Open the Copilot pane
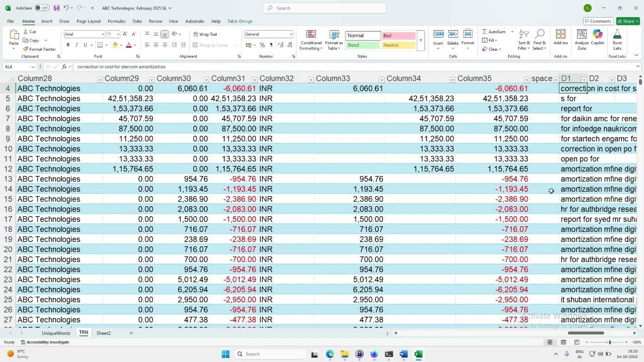644x362 pixels. tap(598, 38)
